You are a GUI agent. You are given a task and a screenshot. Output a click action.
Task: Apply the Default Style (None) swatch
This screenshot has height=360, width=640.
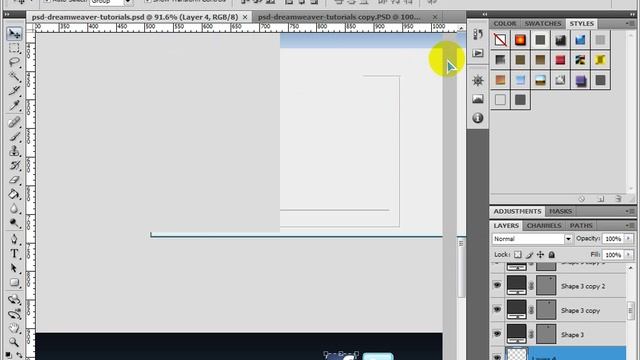[500, 40]
